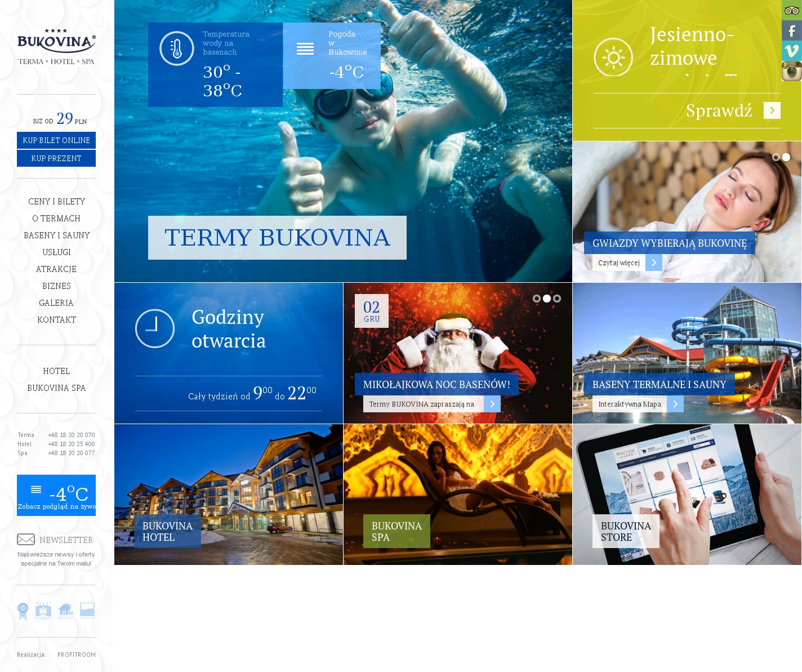Click the sun icon in the yellow banner

pyautogui.click(x=613, y=57)
